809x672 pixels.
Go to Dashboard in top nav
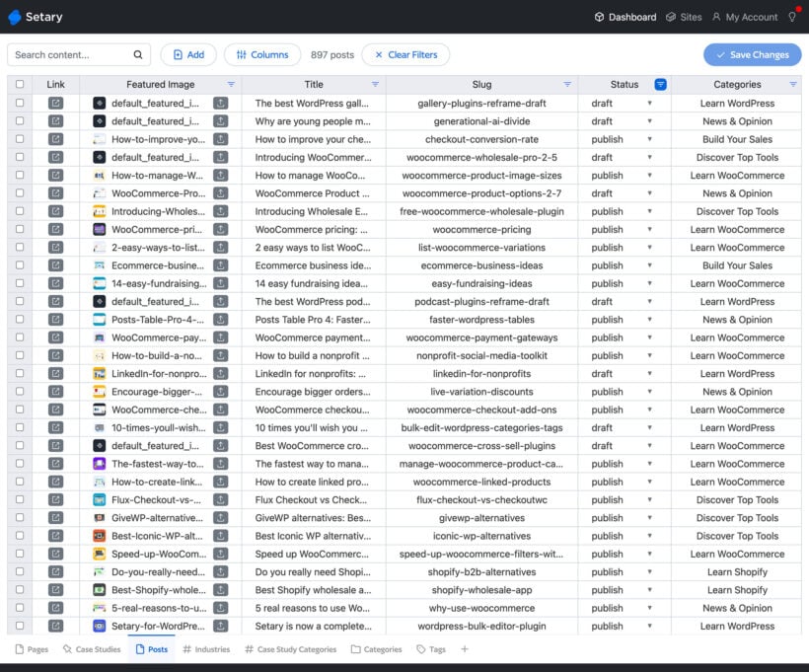[x=625, y=17]
